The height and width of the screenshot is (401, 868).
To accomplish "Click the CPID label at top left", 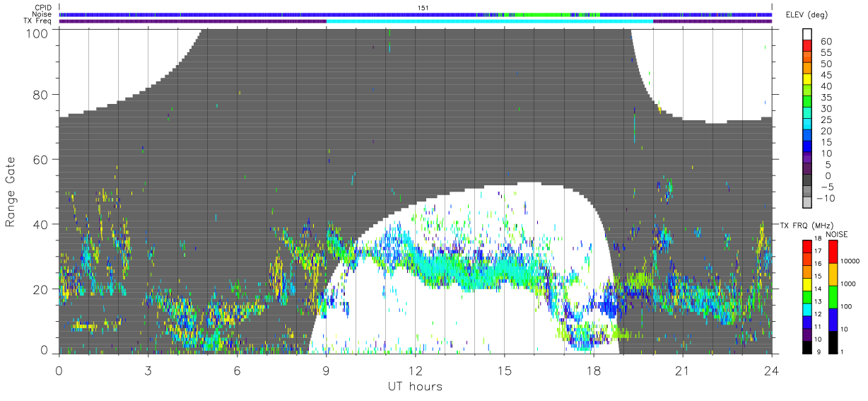I will click(42, 8).
